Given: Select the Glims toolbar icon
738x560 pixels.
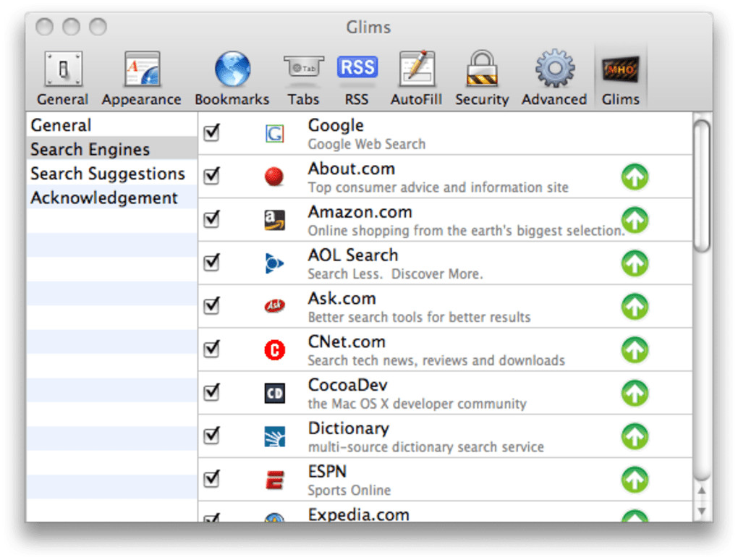Looking at the screenshot, I should [621, 77].
